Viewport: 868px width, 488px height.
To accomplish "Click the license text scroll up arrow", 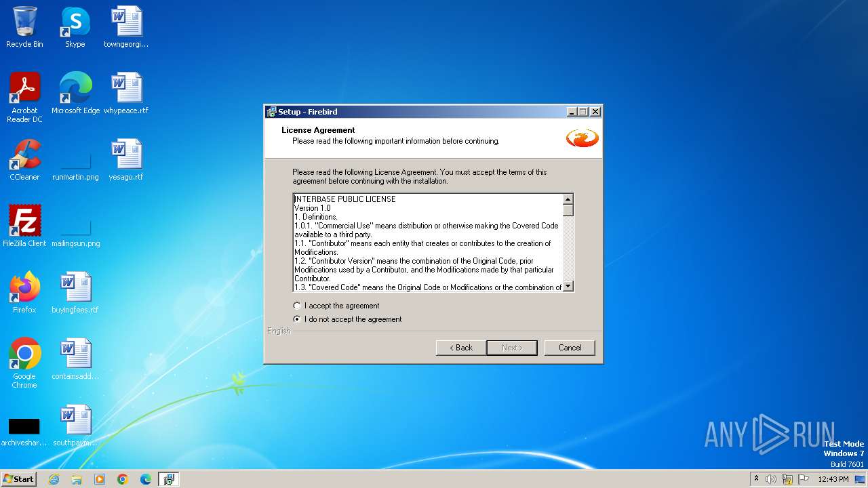I will [x=568, y=199].
